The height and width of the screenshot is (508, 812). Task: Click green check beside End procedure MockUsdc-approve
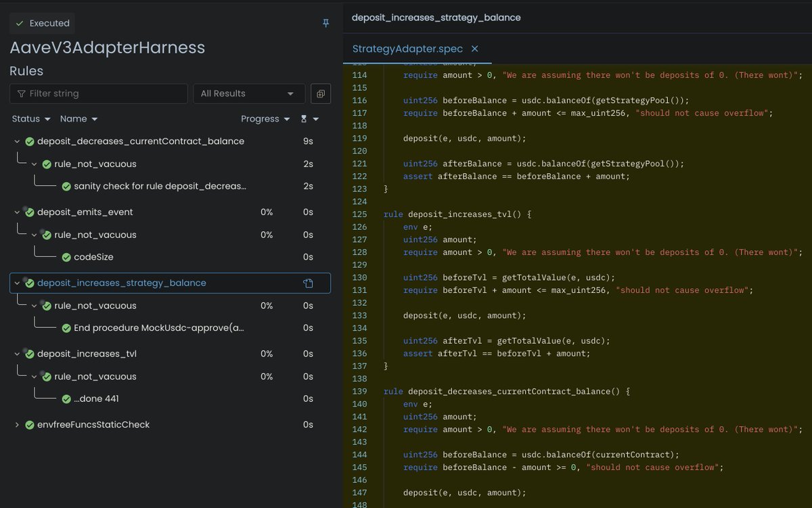click(x=66, y=328)
